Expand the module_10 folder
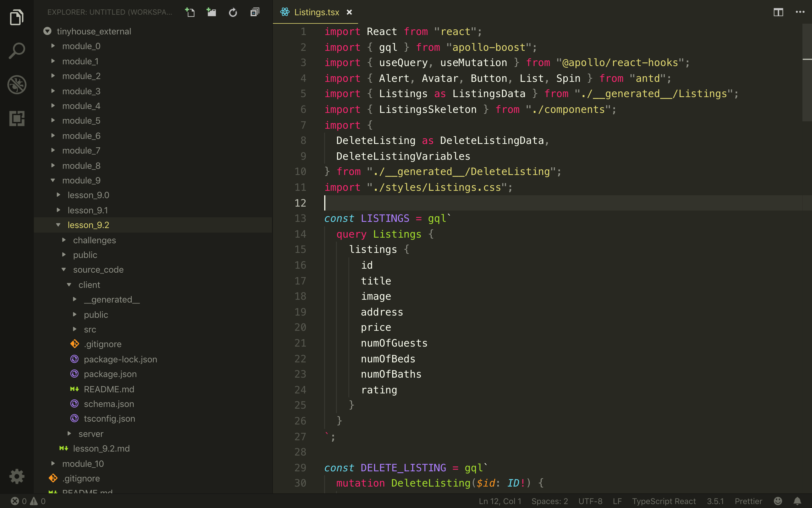 point(83,464)
